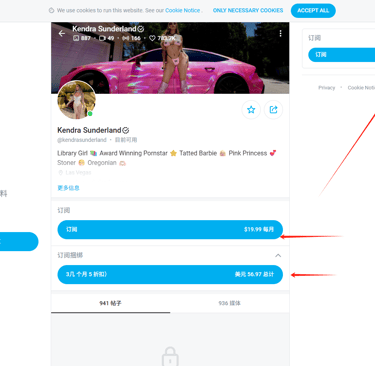Click Accept All cookies button
This screenshot has height=366, width=375.
(313, 11)
